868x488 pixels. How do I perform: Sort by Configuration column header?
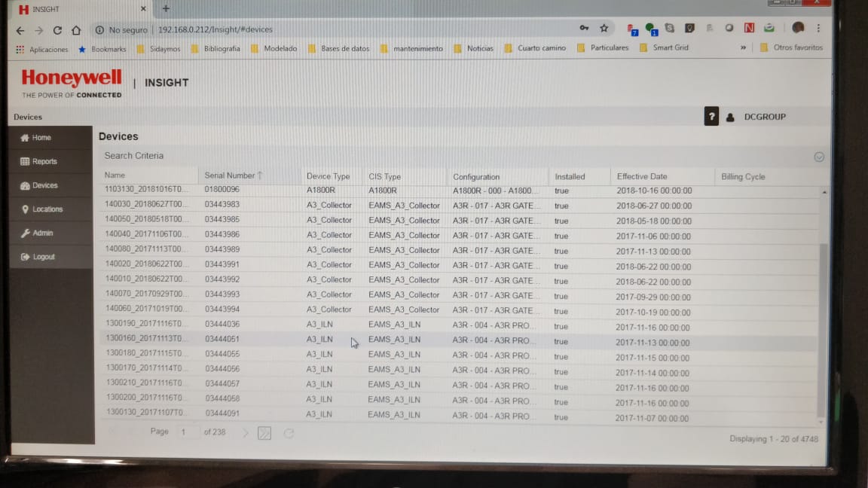point(475,176)
